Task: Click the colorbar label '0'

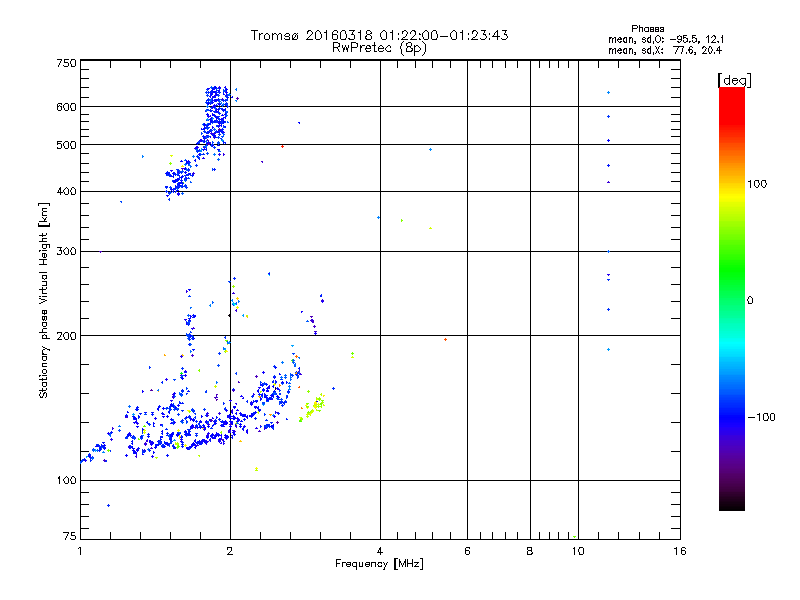Action: 749,301
